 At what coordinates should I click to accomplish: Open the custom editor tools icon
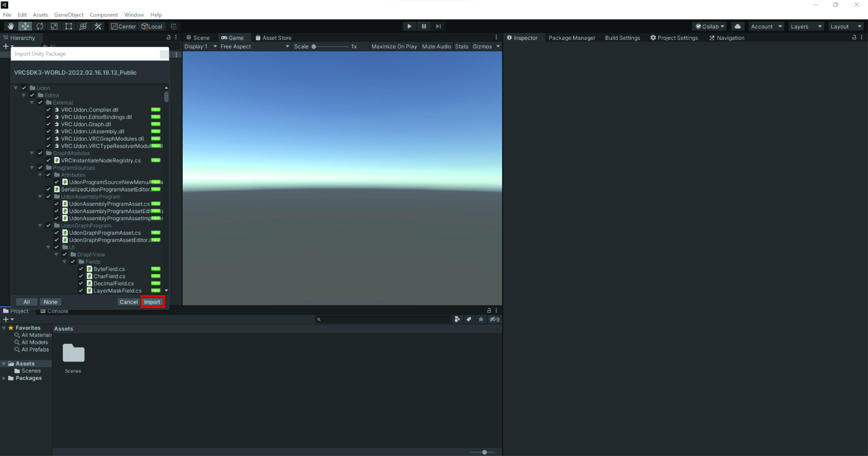97,26
